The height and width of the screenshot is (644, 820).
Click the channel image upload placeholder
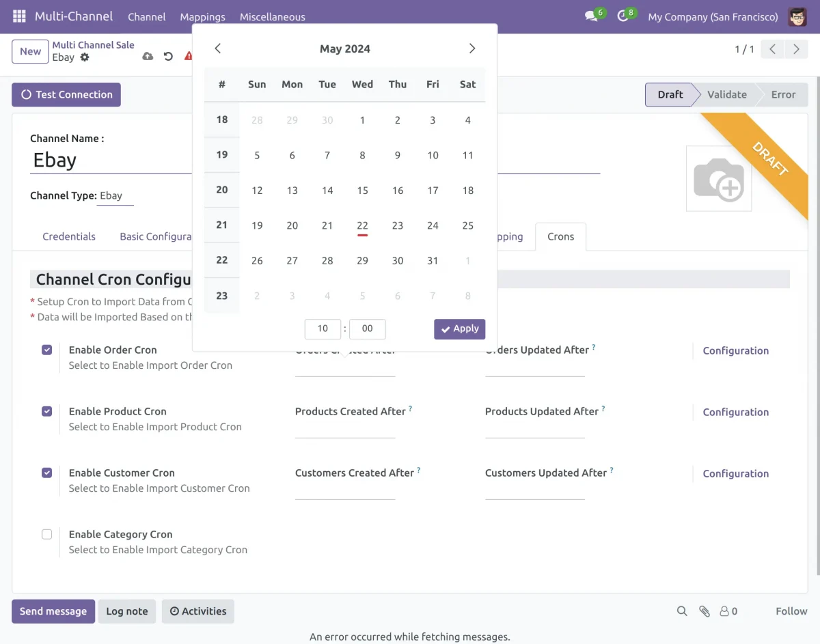tap(719, 178)
